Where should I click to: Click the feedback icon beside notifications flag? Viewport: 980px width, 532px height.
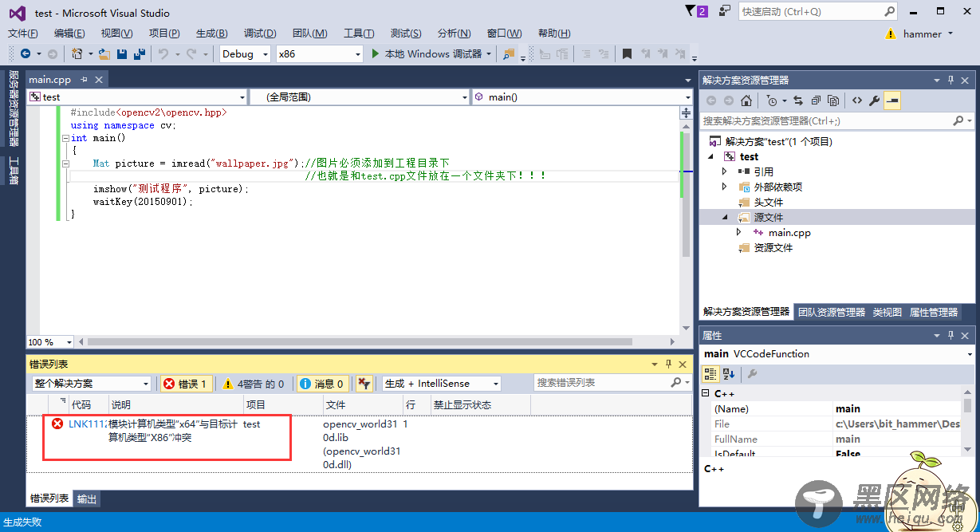724,11
